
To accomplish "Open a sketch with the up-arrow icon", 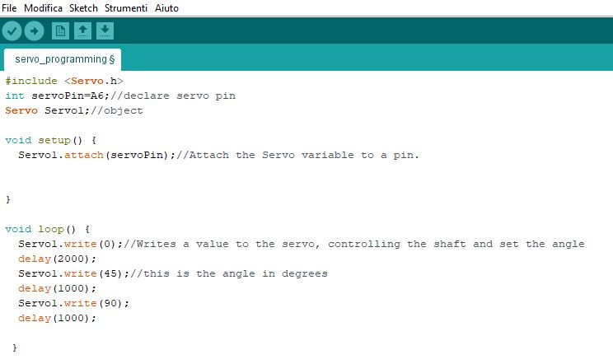I will coord(82,30).
